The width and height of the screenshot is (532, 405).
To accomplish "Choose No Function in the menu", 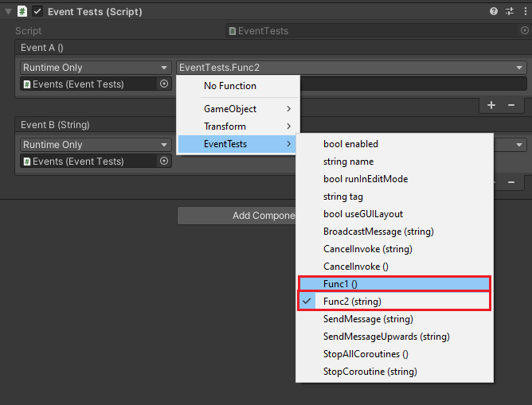I will [230, 86].
